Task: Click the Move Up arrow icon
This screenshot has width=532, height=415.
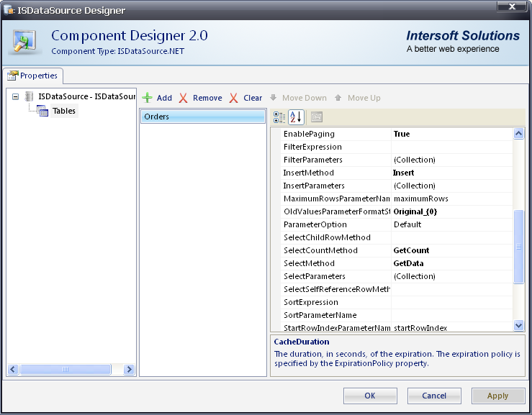Action: coord(338,98)
